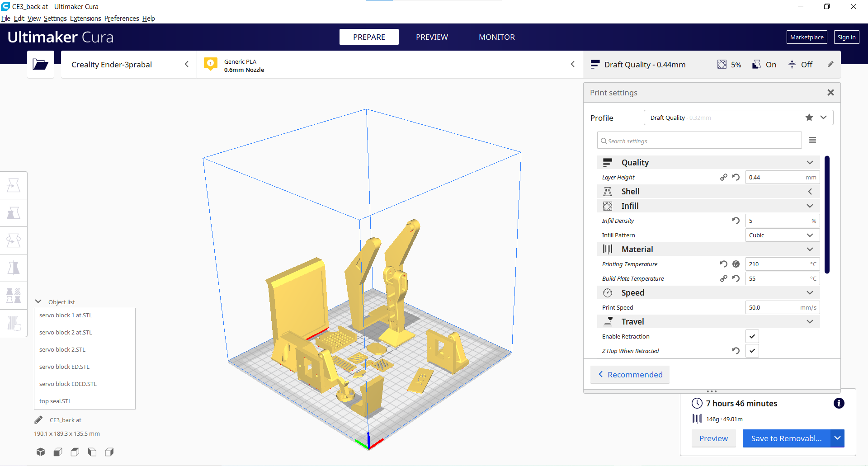Select the Per Model Settings tool
The height and width of the screenshot is (466, 868).
click(14, 296)
